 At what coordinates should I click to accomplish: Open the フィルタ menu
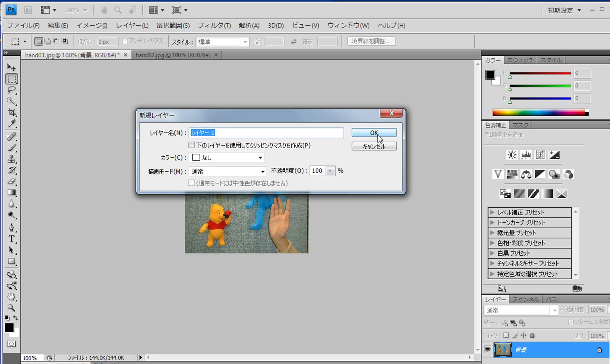(214, 26)
